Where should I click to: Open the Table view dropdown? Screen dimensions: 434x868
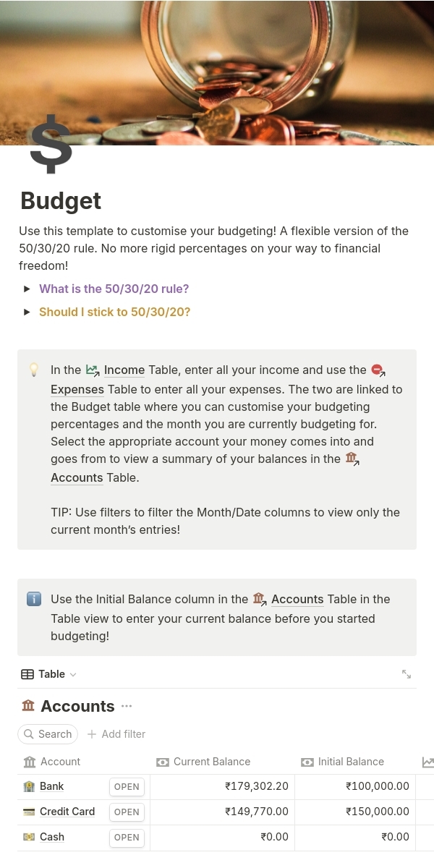tap(49, 674)
